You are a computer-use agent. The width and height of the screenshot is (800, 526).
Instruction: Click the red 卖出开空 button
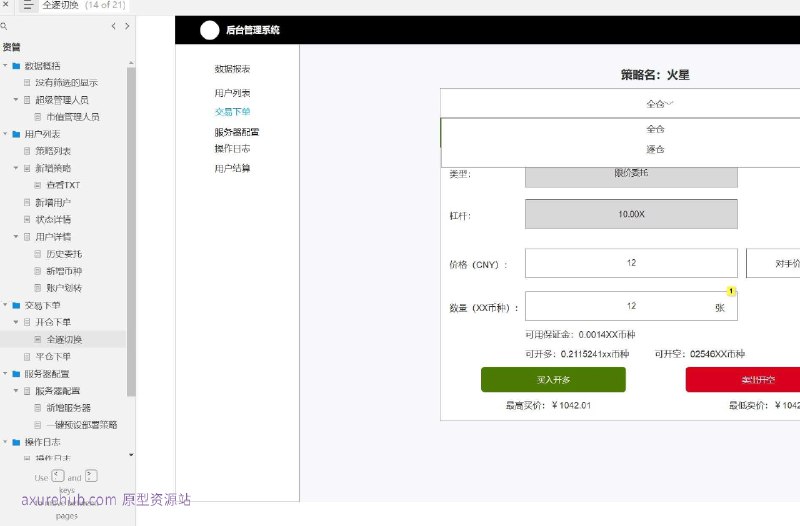(x=743, y=380)
